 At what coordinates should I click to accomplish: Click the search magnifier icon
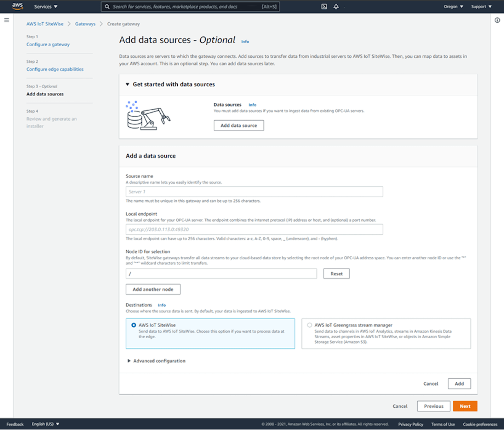(x=107, y=7)
